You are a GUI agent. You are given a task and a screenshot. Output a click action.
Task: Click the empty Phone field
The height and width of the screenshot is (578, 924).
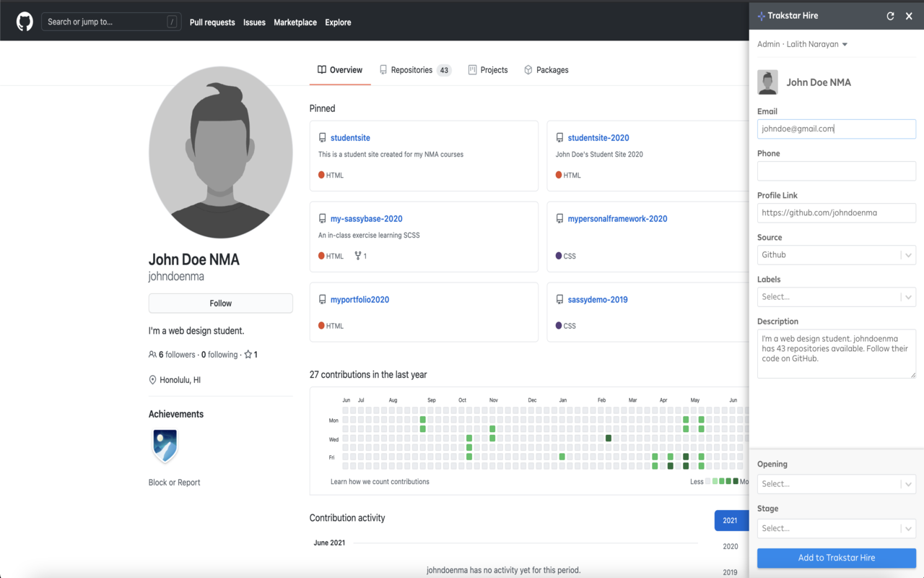coord(837,171)
